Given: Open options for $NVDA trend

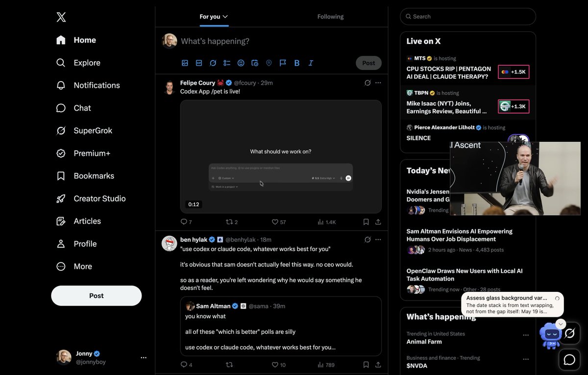Looking at the screenshot, I should click(526, 359).
